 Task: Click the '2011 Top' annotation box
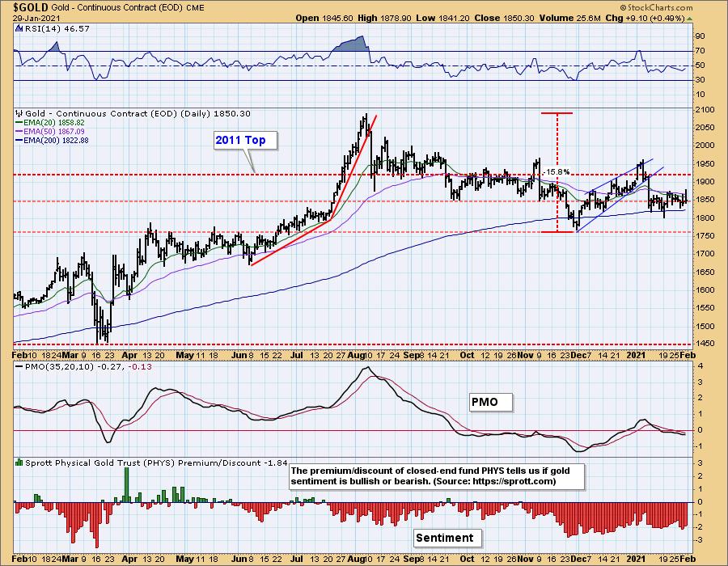point(245,141)
